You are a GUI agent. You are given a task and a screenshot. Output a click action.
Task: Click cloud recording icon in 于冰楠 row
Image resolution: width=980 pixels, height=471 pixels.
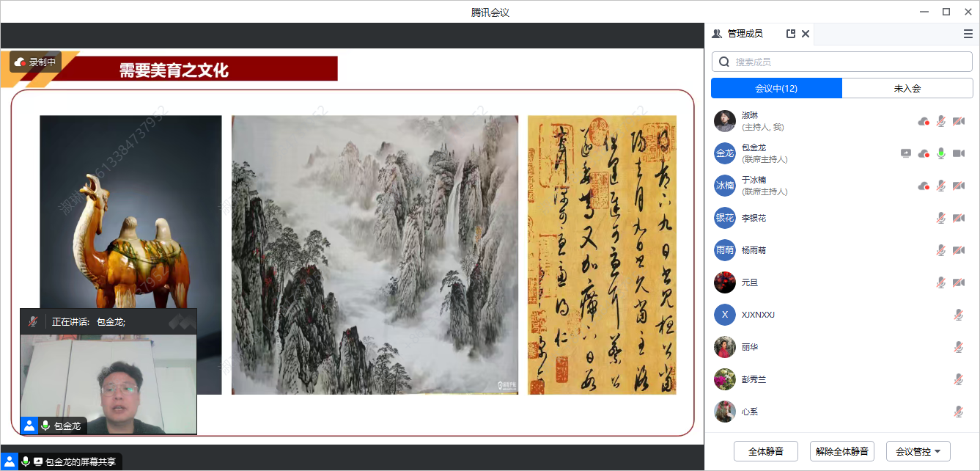(x=924, y=186)
